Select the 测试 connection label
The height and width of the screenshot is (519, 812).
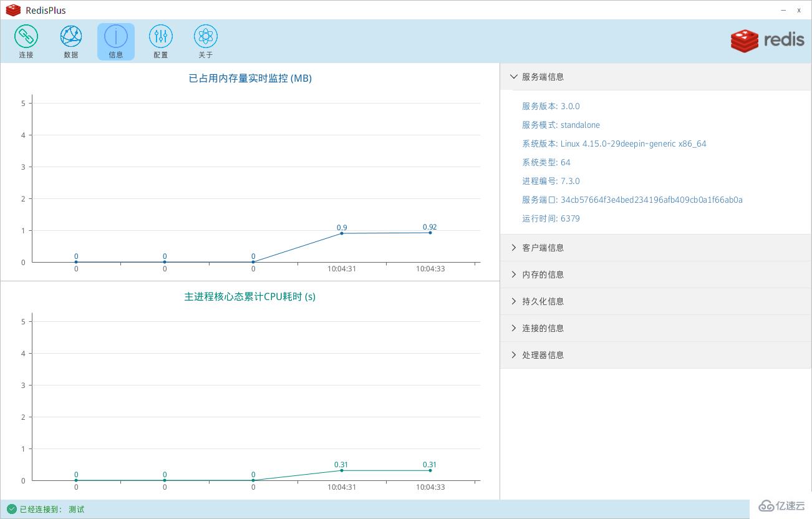tap(76, 509)
